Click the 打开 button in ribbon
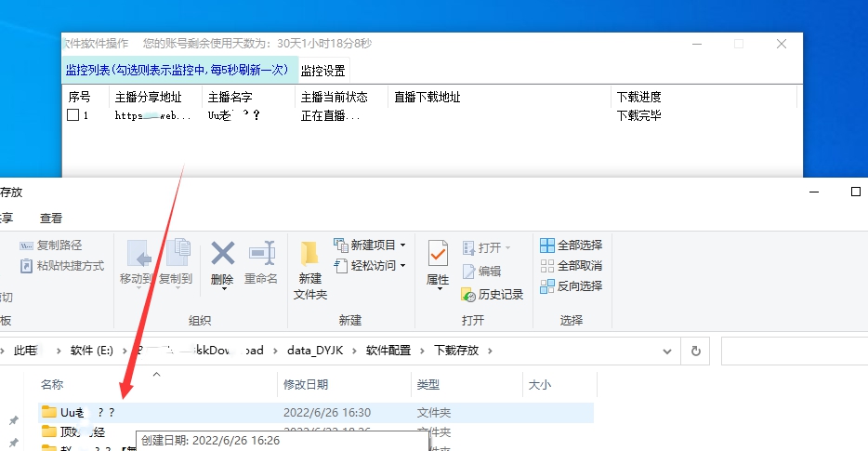Viewport: 868px width, 451px height. pyautogui.click(x=486, y=247)
